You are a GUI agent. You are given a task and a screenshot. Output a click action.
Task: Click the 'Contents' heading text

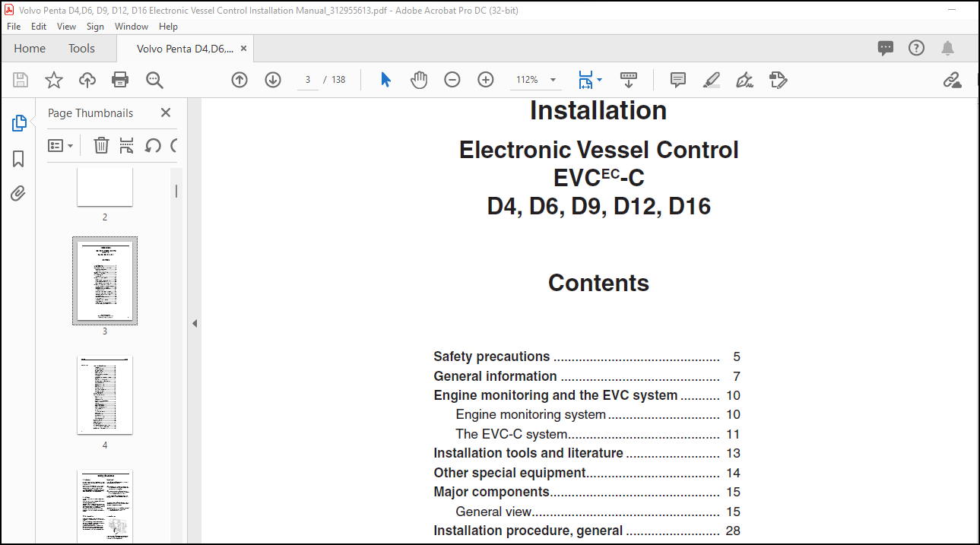coord(598,283)
